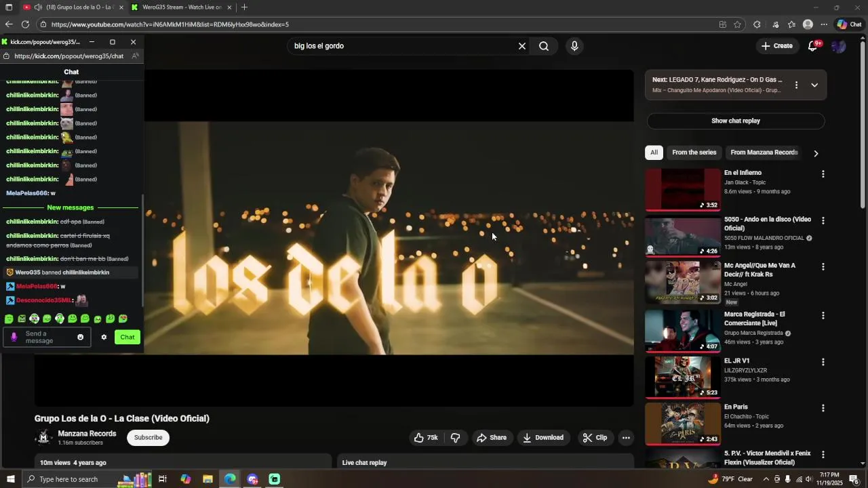
Task: Click Download button under video
Action: 543,438
